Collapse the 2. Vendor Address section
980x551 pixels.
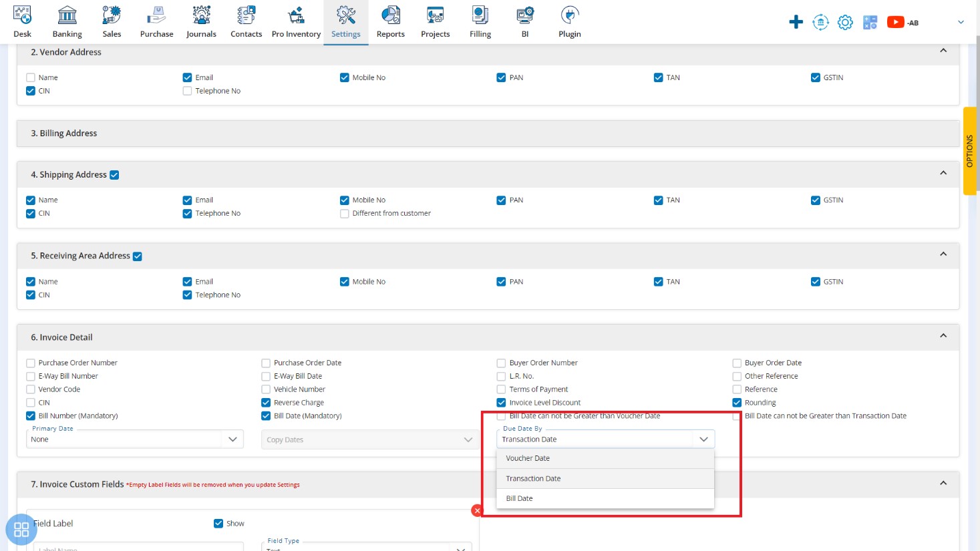coord(943,51)
